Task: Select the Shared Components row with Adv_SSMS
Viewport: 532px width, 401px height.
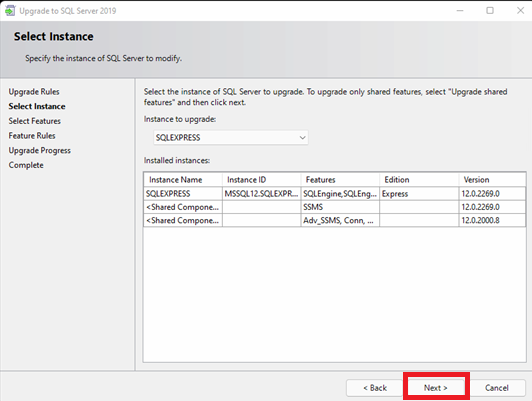Action: pyautogui.click(x=335, y=220)
